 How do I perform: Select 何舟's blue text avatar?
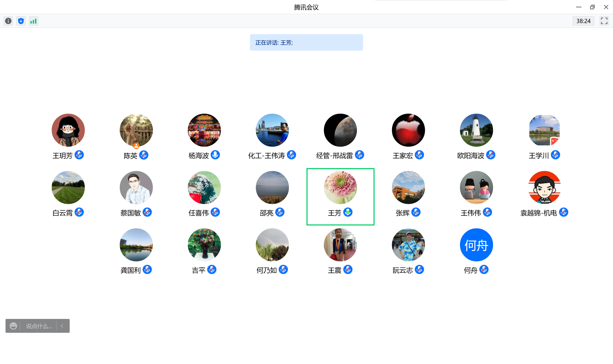[476, 245]
